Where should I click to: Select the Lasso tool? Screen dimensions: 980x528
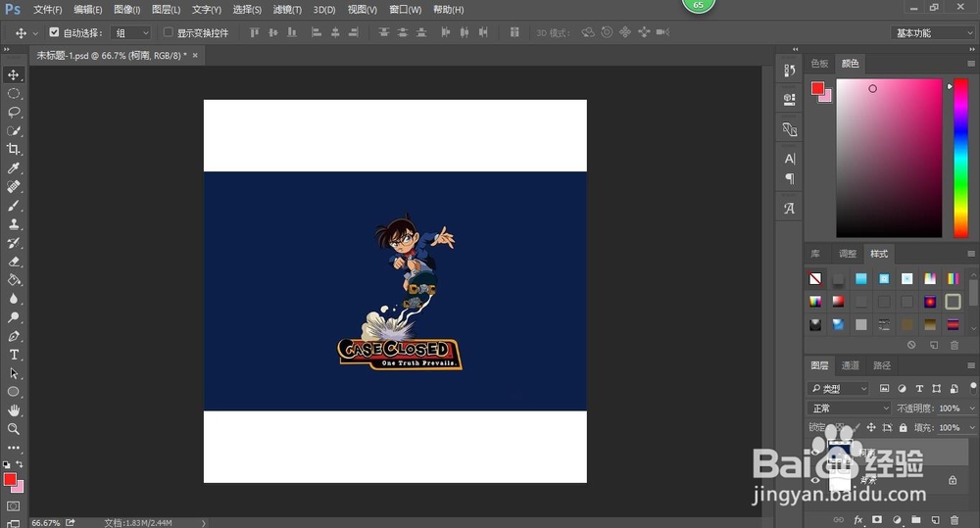pyautogui.click(x=13, y=113)
